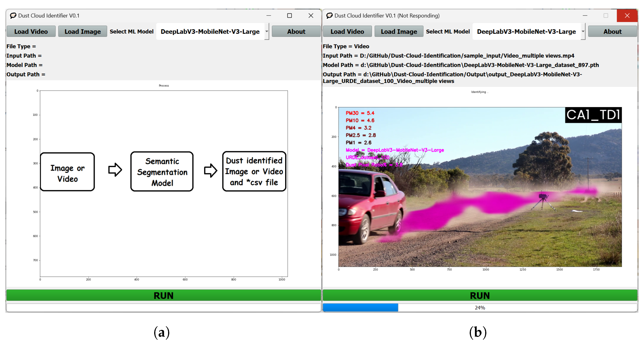Screen dimensions: 644x344
Task: Hit the green RUN button in left window
Action: point(163,295)
